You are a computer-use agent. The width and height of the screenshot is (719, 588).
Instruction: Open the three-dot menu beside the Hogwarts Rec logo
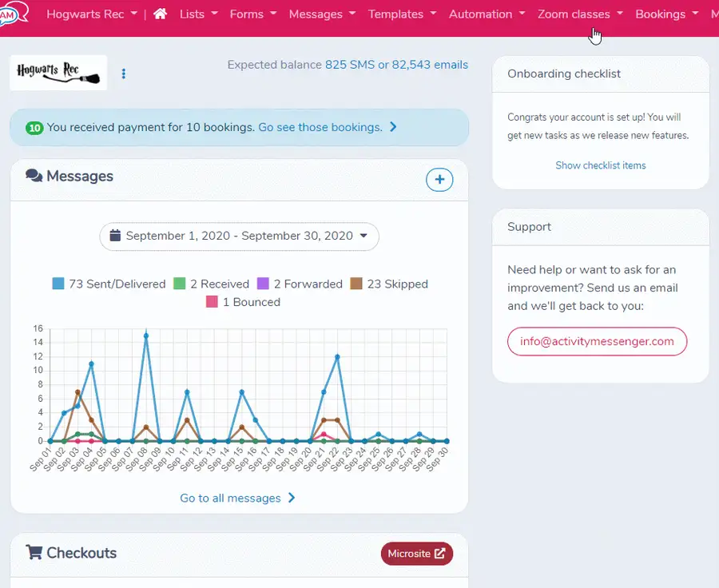pos(123,73)
